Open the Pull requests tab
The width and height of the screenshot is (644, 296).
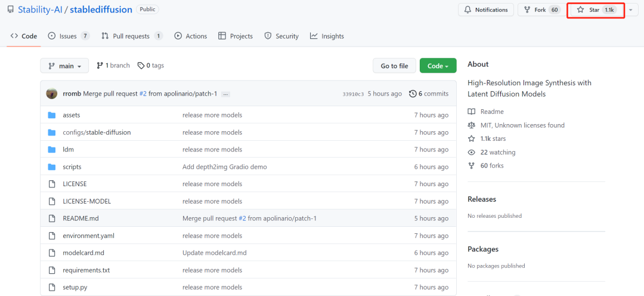[131, 36]
